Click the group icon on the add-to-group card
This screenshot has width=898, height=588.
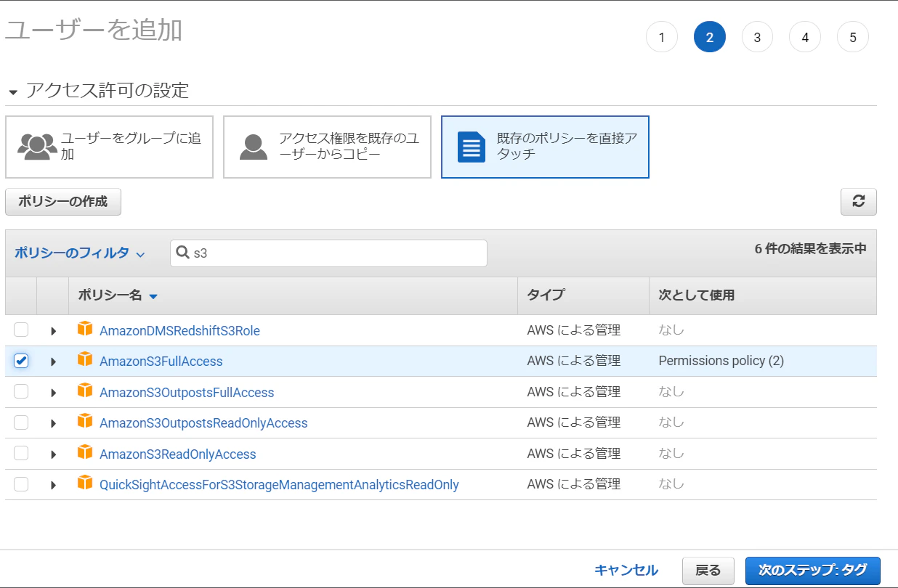point(37,147)
